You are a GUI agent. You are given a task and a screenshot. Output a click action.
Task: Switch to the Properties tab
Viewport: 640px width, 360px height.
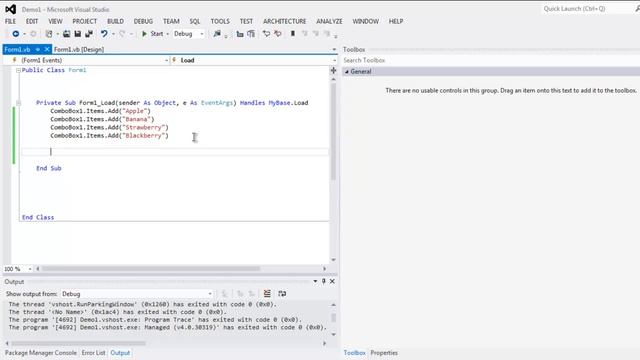[384, 353]
